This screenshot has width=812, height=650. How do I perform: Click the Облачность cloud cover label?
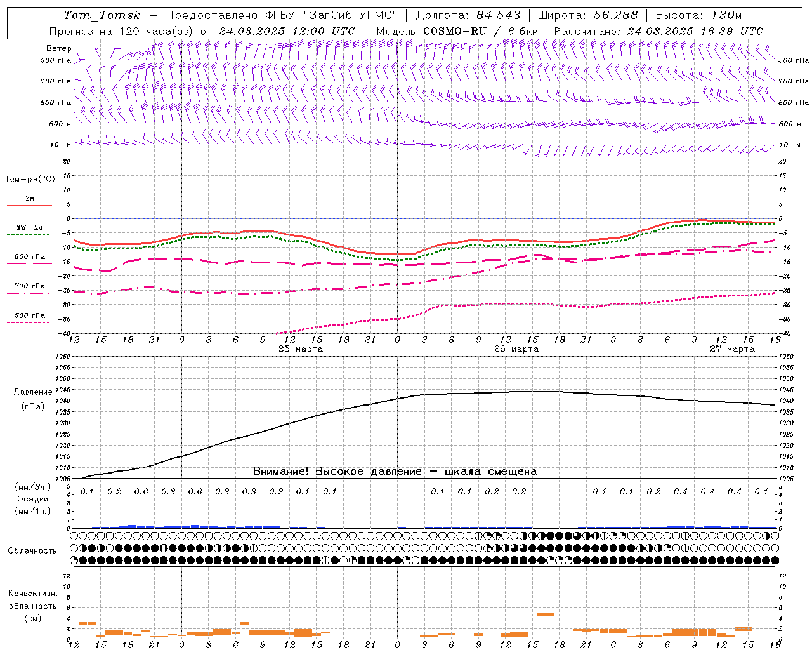[x=32, y=551]
